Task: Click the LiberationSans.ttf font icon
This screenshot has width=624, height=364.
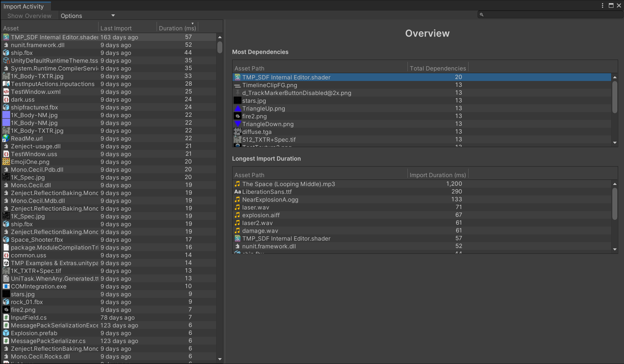Action: point(237,192)
